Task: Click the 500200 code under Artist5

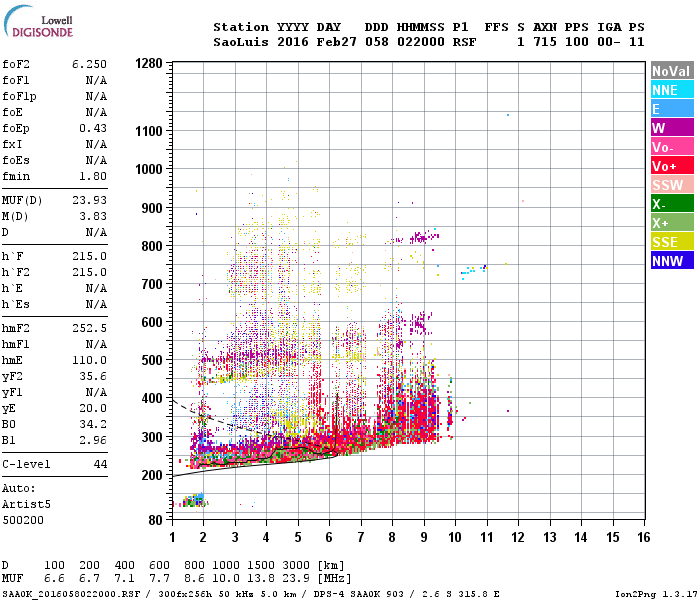Action: click(23, 520)
